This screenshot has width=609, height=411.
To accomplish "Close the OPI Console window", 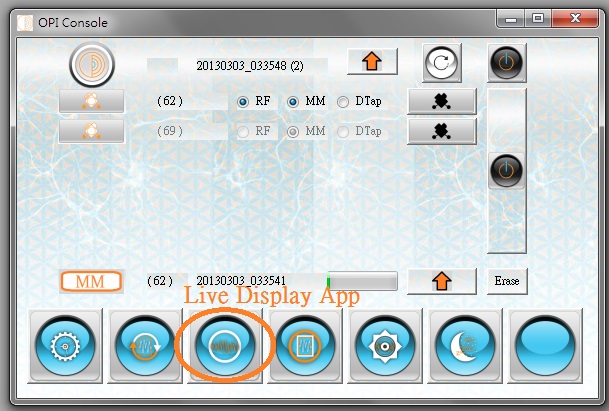I will 575,19.
